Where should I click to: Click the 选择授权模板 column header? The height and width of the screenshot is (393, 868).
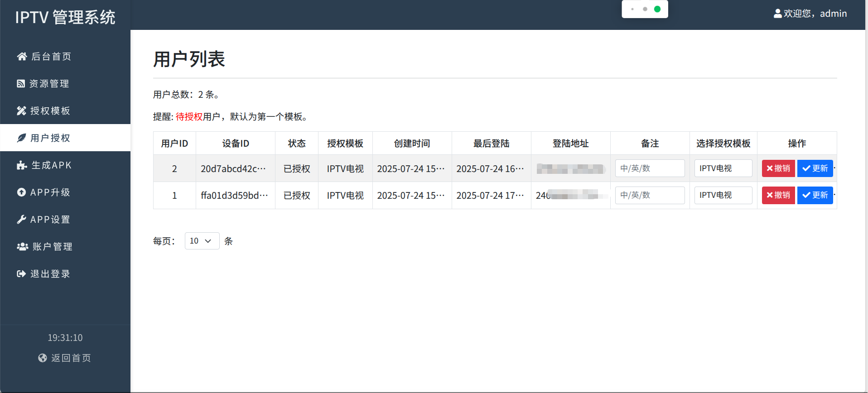click(x=723, y=143)
